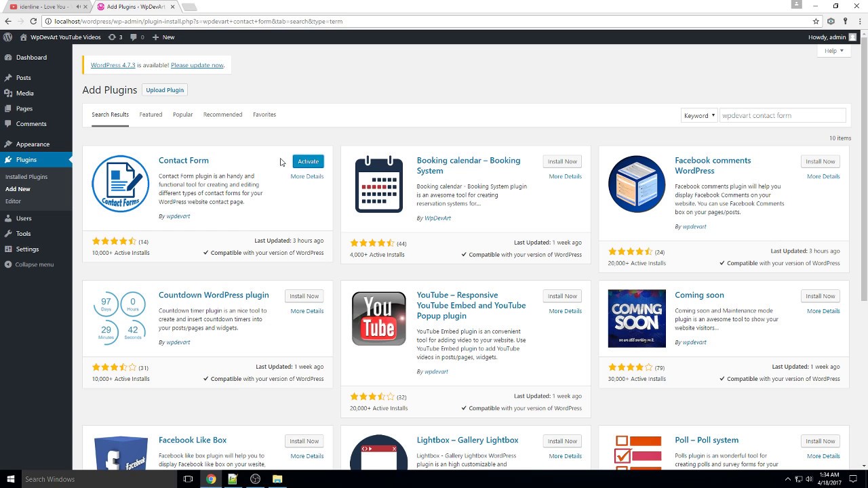The image size is (868, 488).
Task: View More Details for Coming soon
Action: click(823, 311)
